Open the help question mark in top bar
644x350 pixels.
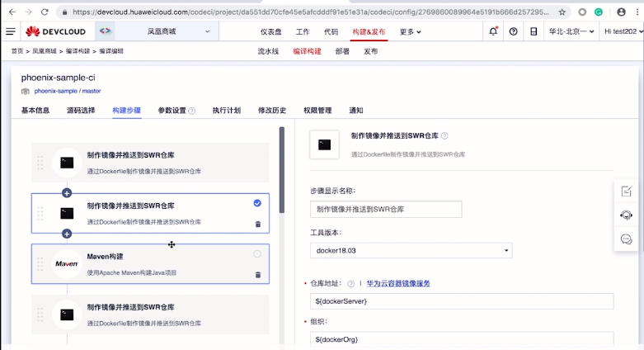pos(514,31)
